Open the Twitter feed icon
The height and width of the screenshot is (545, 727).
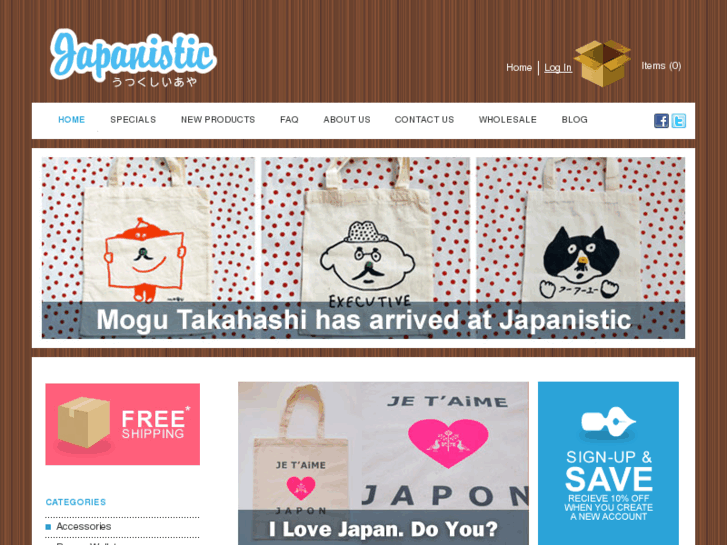[x=679, y=121]
